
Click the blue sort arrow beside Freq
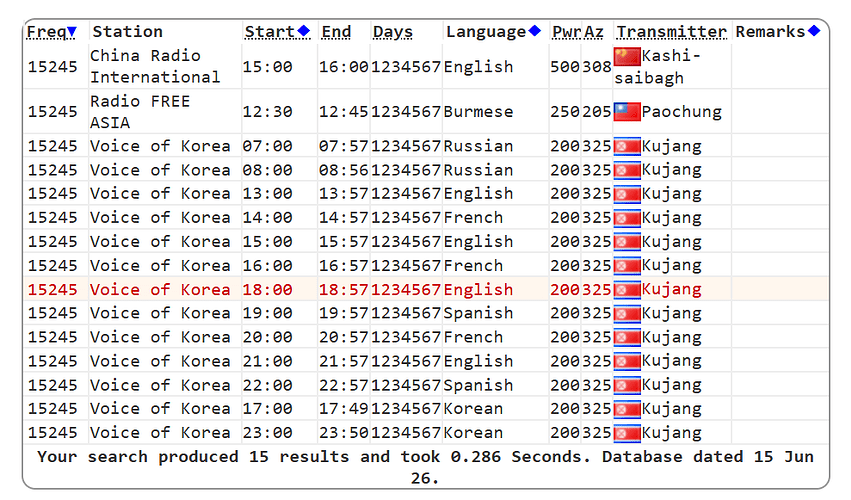(x=72, y=32)
